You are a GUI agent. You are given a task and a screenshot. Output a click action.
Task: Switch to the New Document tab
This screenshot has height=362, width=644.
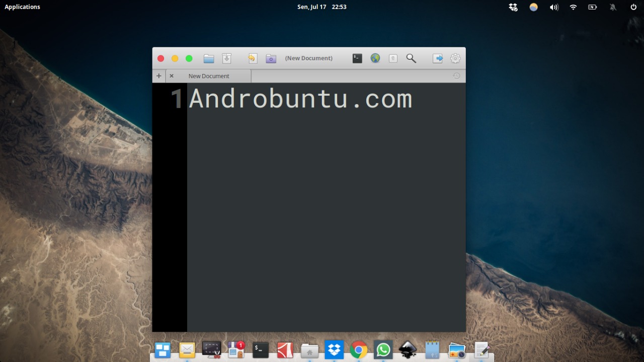click(x=208, y=76)
